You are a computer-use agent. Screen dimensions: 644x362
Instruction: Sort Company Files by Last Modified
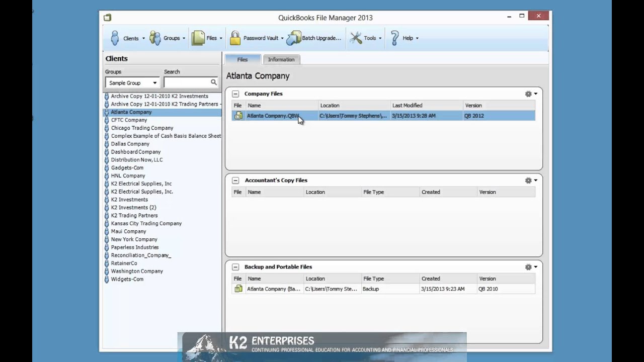click(427, 106)
